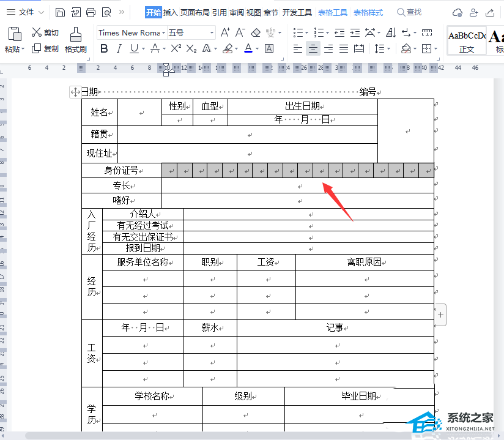Open the 表格工具 tab
The image size is (504, 440).
[333, 12]
